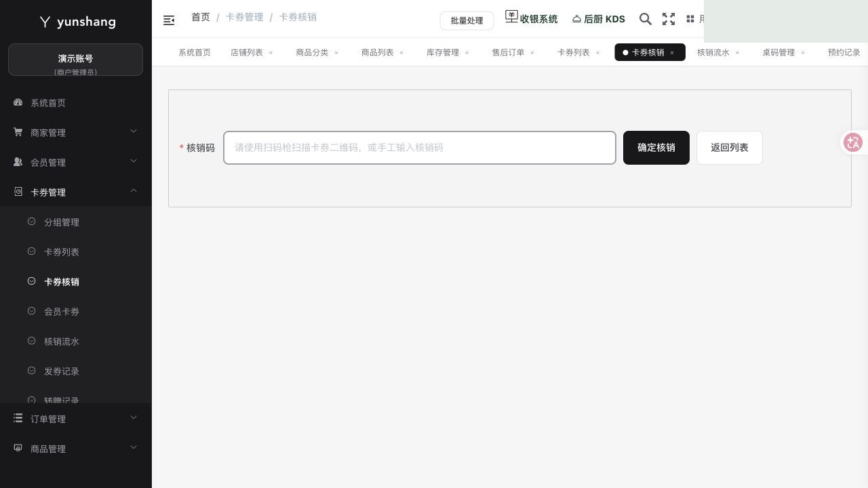Click the 演示账号 account card
868x488 pixels.
pos(75,60)
